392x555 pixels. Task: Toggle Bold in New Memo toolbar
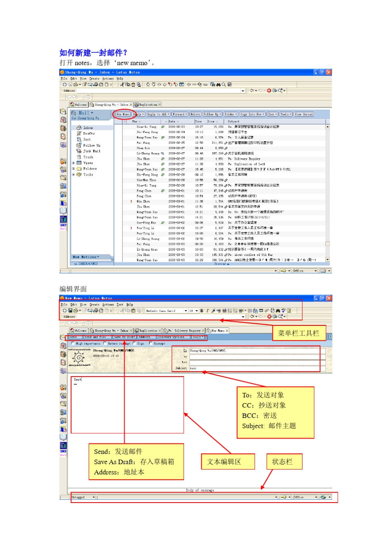202,311
